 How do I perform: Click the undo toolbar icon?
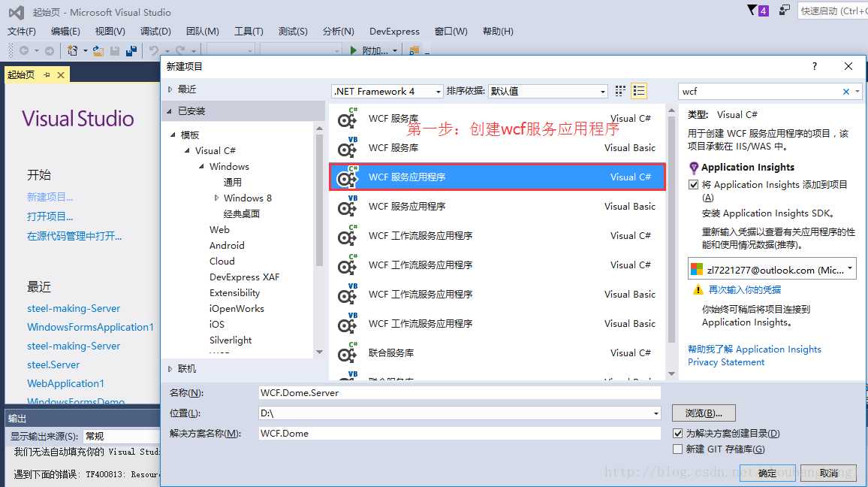tap(153, 50)
